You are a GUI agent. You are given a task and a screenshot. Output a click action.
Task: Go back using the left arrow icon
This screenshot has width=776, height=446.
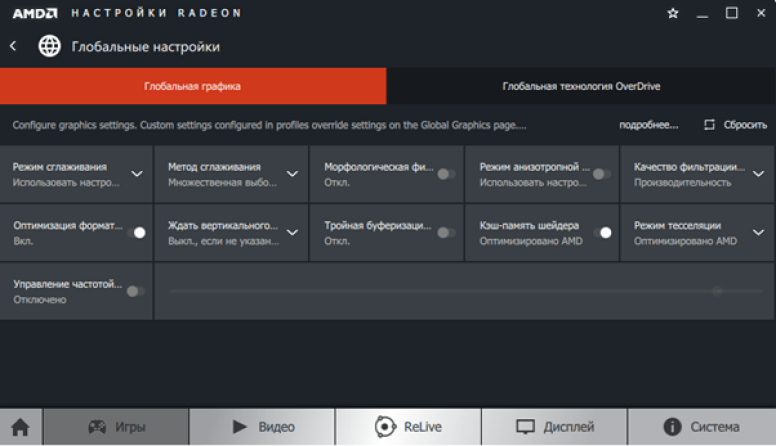pyautogui.click(x=14, y=46)
